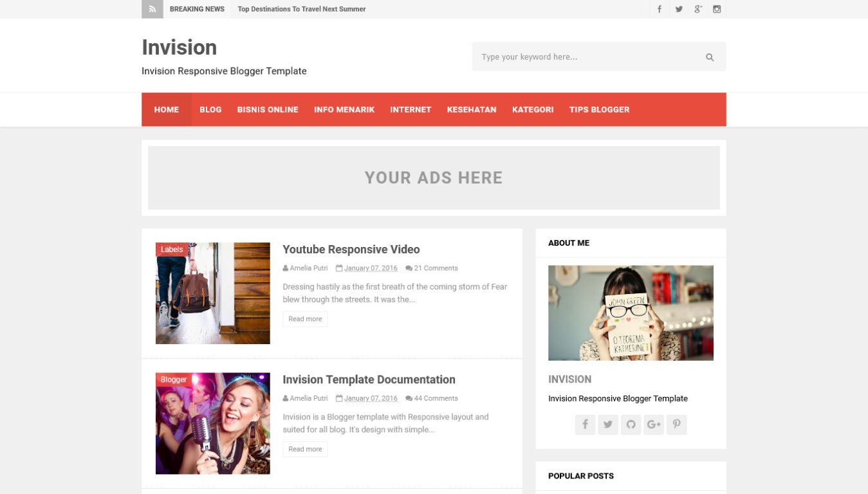Open Google Plus icon in top bar
Viewport: 868px width, 494px height.
(697, 9)
